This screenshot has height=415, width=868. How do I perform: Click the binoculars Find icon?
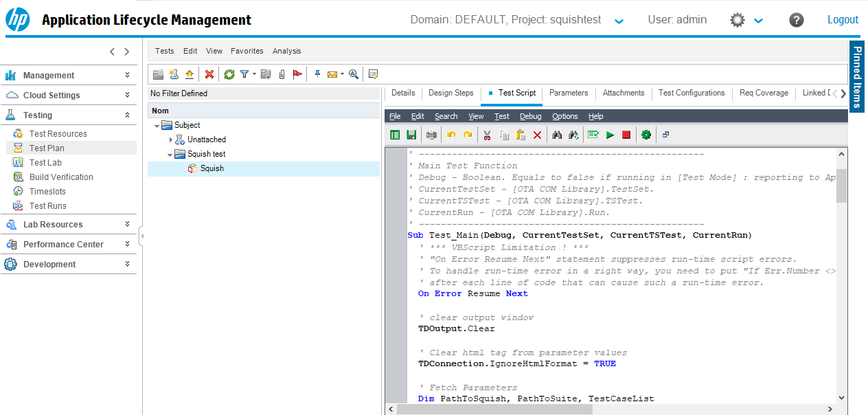tap(557, 135)
